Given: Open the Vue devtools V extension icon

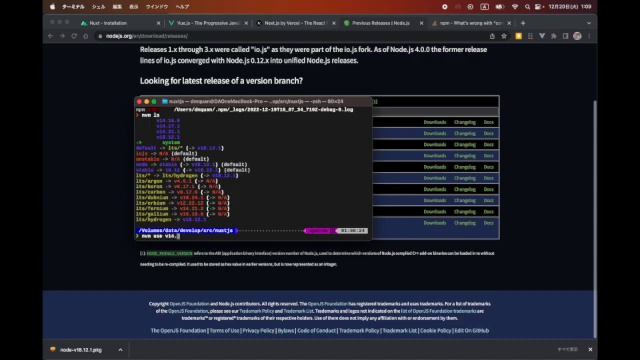Looking at the screenshot, I should (x=542, y=36).
